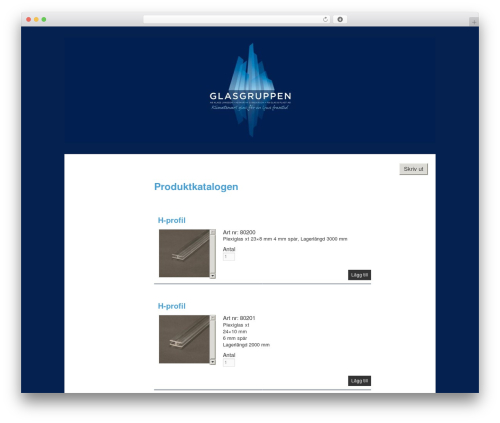The width and height of the screenshot is (500, 423).
Task: Click the Antal quantity field for article 80200
Action: (x=229, y=257)
